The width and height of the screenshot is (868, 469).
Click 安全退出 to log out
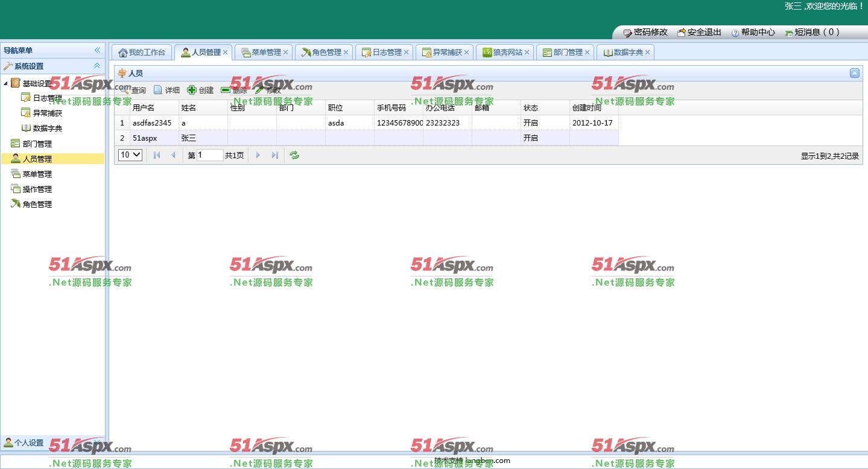(699, 33)
